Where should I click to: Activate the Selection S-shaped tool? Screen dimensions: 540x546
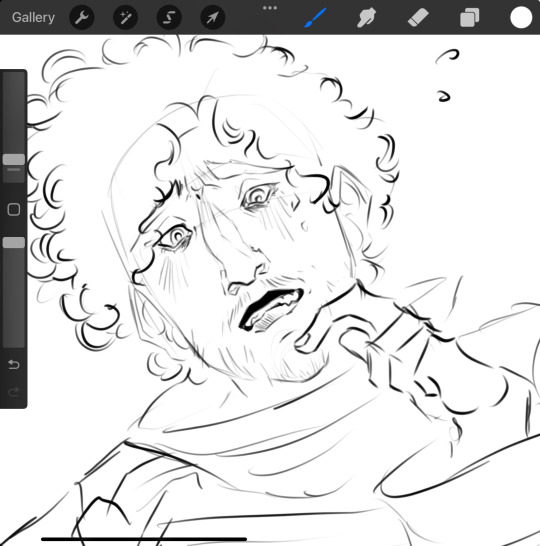tap(169, 17)
